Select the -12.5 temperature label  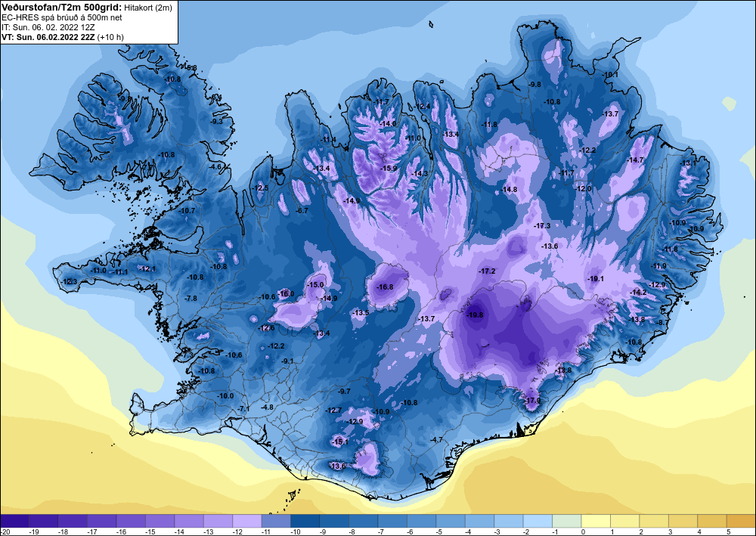click(260, 188)
